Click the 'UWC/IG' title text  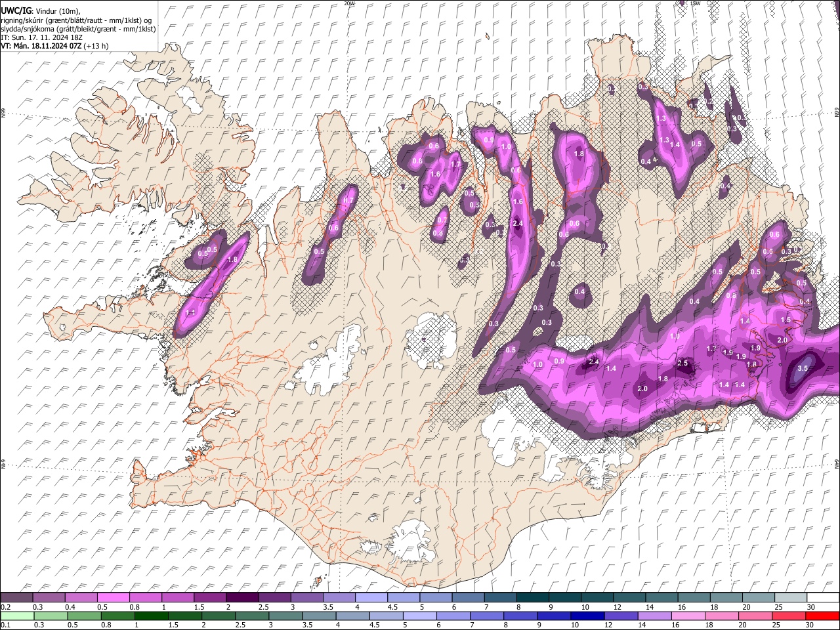coord(16,10)
